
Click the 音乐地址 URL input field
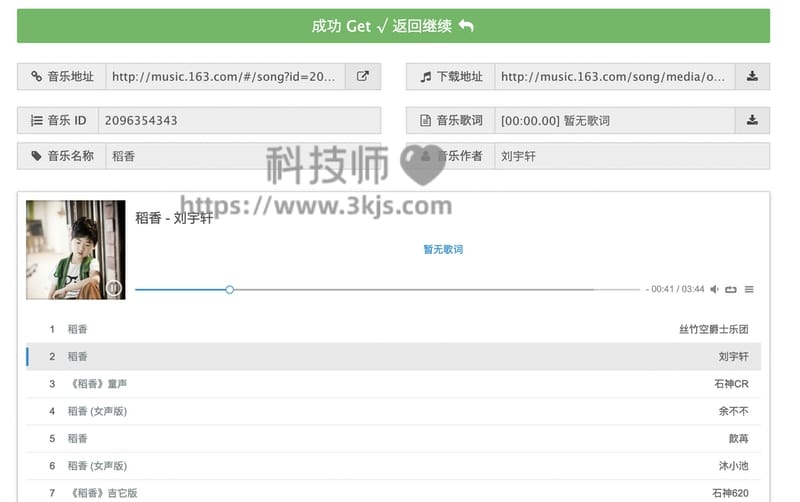tap(226, 77)
